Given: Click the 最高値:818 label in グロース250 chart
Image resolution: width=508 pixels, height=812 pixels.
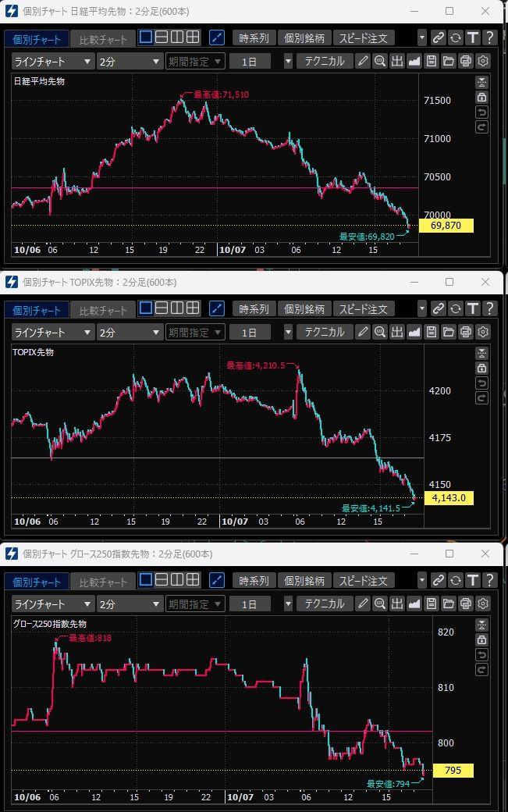Looking at the screenshot, I should coord(90,638).
